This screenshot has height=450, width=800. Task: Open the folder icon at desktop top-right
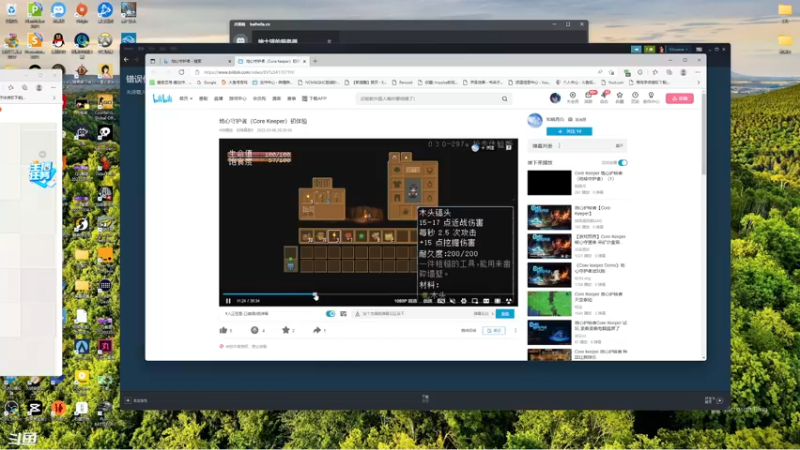click(785, 12)
